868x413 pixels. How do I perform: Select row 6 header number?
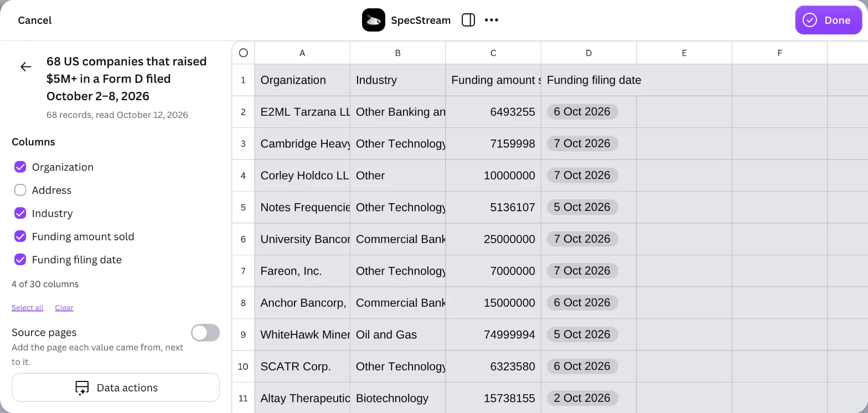[x=243, y=239]
